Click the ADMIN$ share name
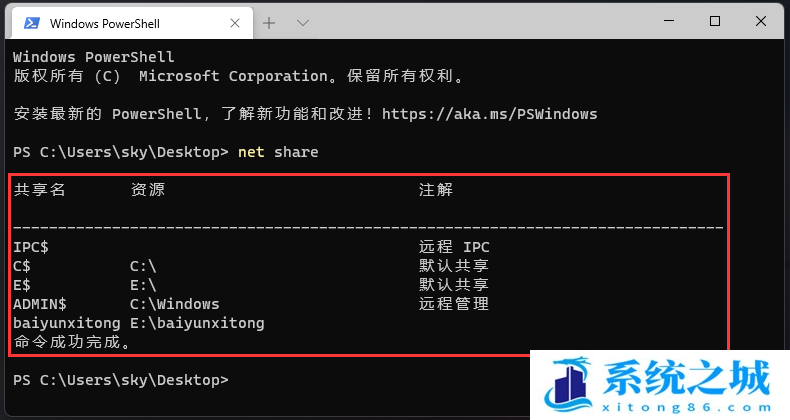 (x=40, y=304)
